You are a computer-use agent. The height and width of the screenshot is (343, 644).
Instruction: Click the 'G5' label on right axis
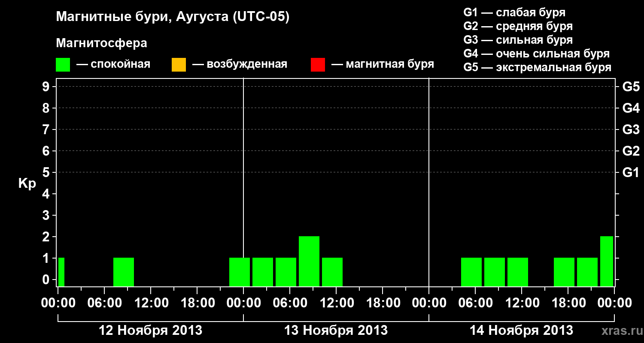(x=631, y=87)
